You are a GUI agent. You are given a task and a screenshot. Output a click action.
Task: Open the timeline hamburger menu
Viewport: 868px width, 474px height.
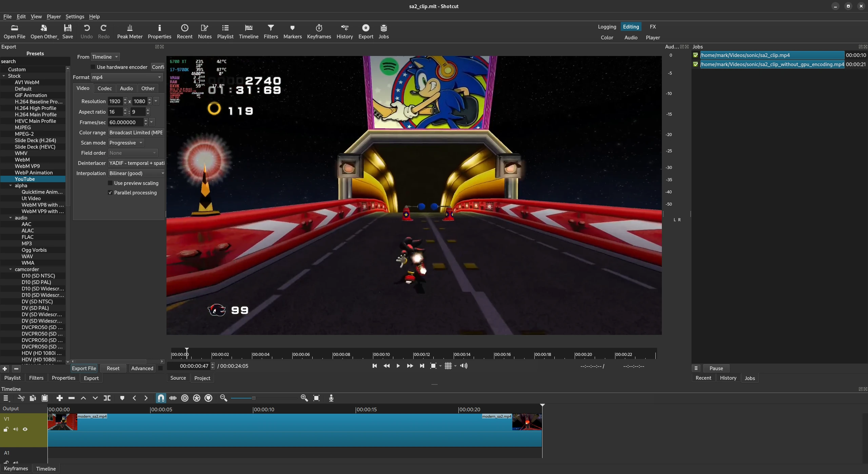[6, 398]
